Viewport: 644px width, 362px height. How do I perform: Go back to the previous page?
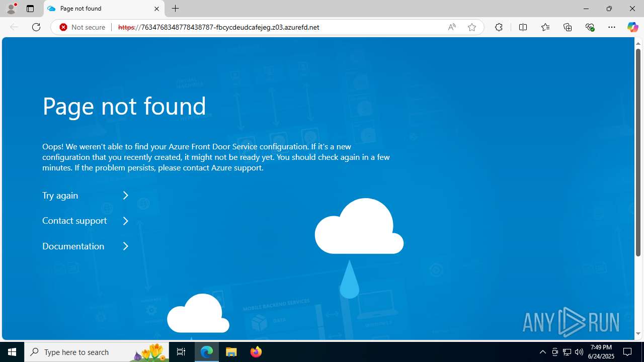point(14,27)
